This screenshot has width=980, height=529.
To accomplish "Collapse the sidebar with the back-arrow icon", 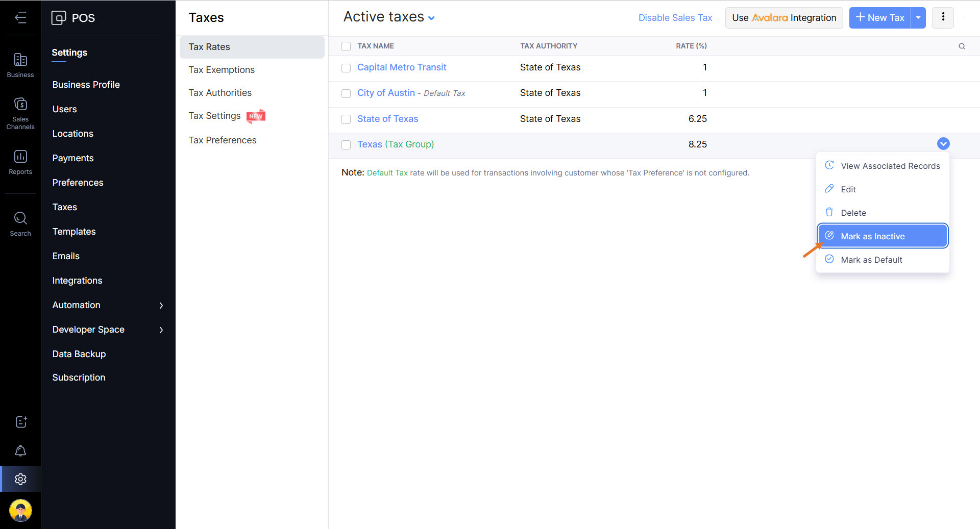I will [20, 18].
